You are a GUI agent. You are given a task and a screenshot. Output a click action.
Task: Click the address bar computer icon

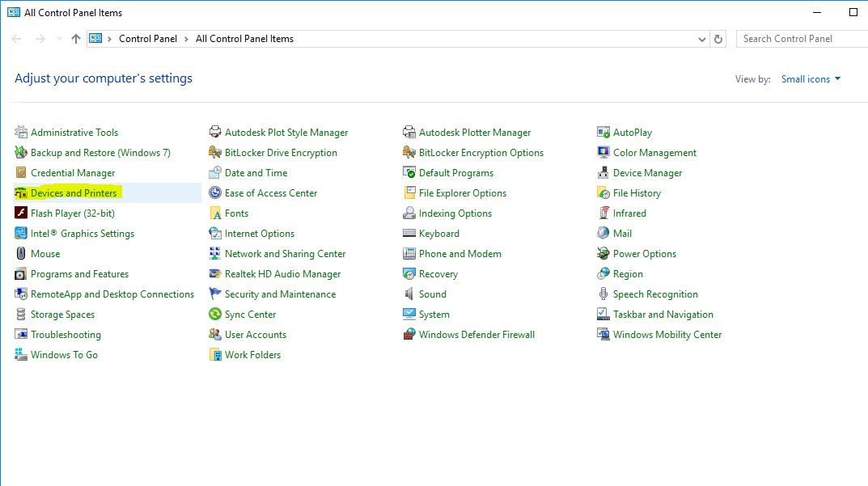pos(95,38)
